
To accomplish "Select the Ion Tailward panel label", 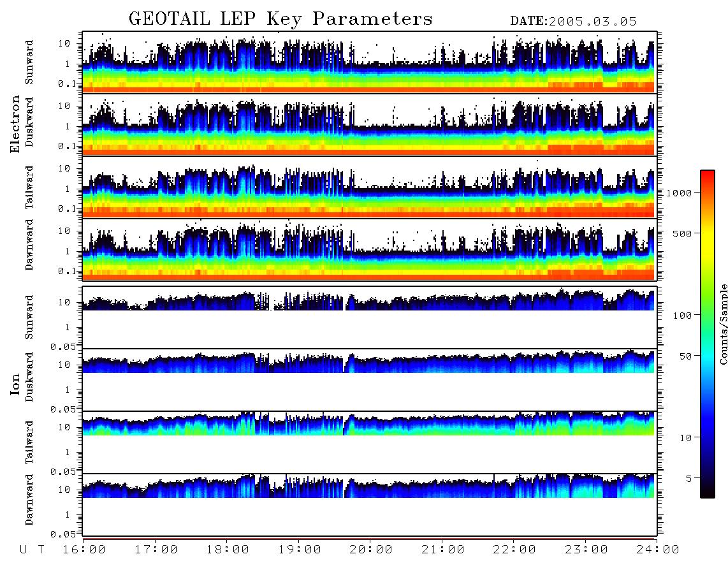I will pos(29,442).
